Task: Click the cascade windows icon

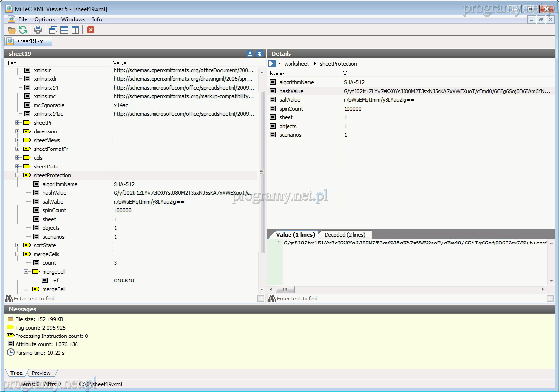Action: [x=53, y=30]
